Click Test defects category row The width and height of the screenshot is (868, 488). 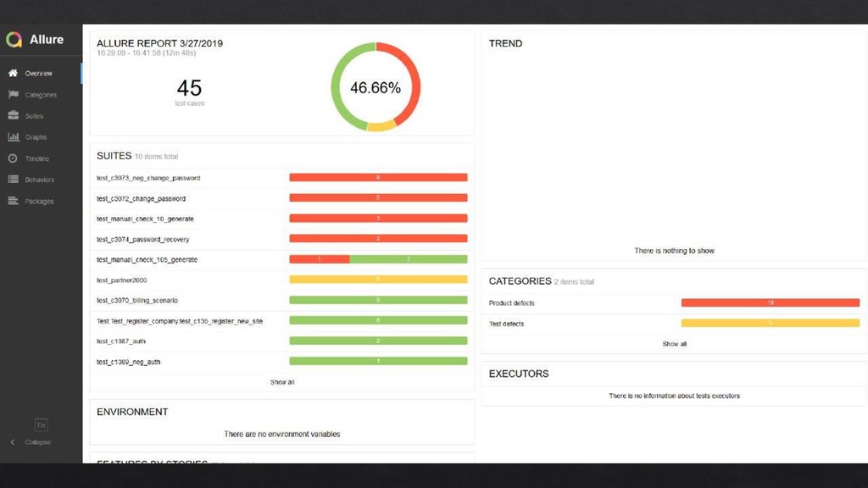click(674, 324)
